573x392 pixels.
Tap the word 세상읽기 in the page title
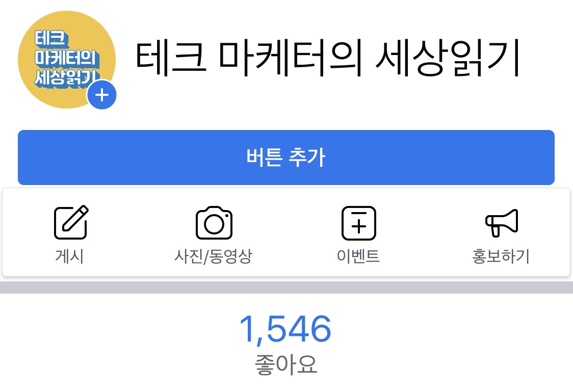[448, 59]
